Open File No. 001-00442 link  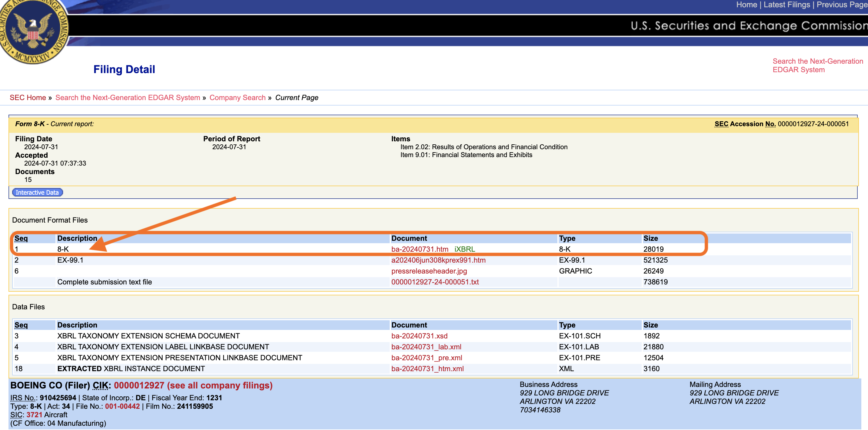122,406
